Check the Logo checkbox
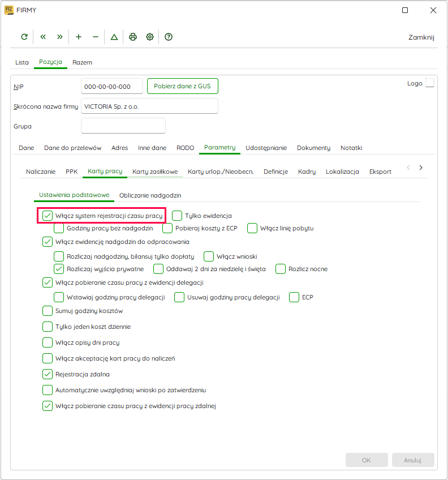 [x=430, y=83]
